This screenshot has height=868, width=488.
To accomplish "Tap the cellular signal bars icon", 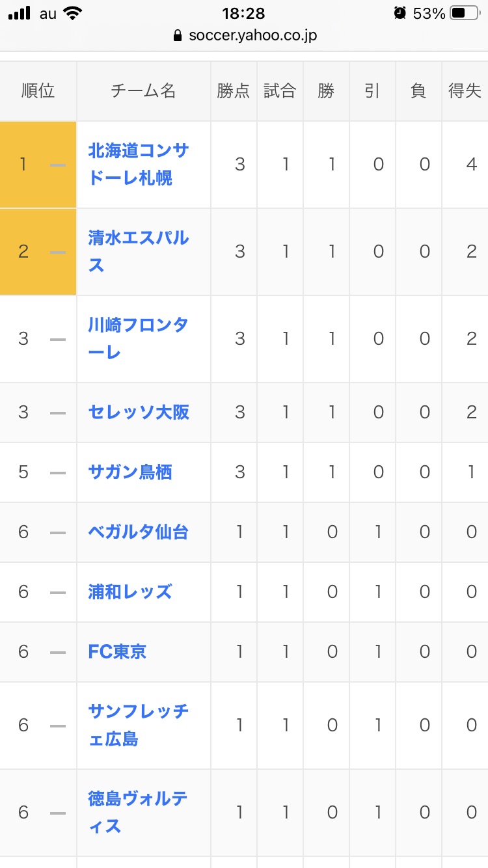I will [x=20, y=13].
